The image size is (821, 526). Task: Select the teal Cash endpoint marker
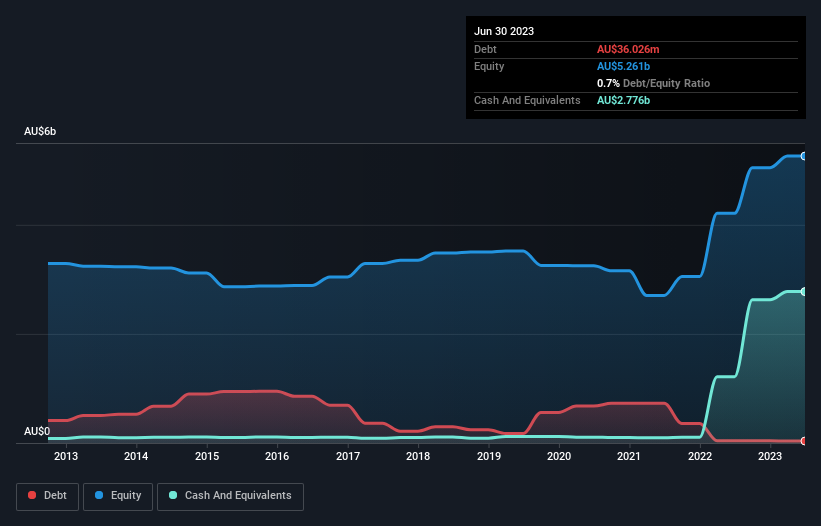[804, 292]
